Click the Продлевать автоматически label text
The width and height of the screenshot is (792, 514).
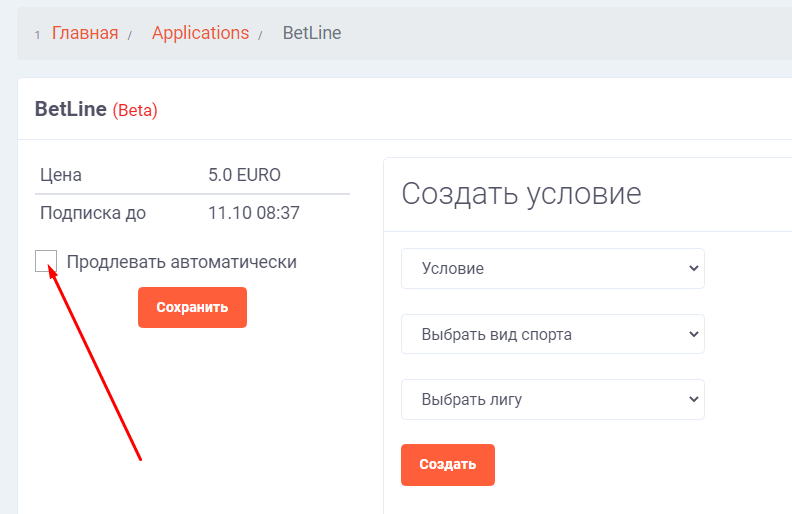tap(181, 262)
